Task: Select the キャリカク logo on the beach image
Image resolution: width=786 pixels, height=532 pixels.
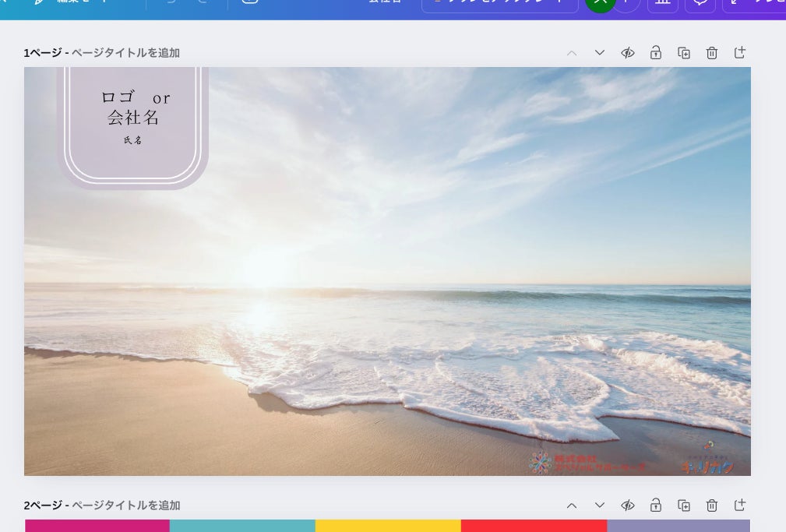Action: pos(707,464)
